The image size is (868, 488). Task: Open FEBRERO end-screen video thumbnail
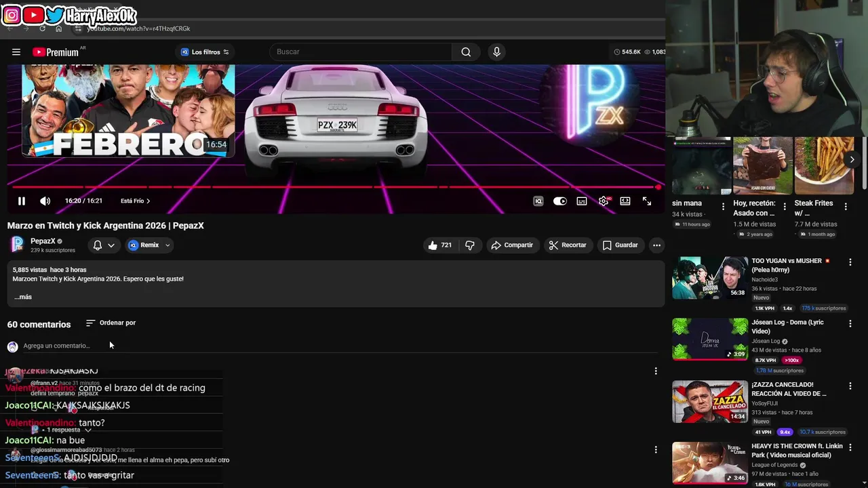pos(128,111)
